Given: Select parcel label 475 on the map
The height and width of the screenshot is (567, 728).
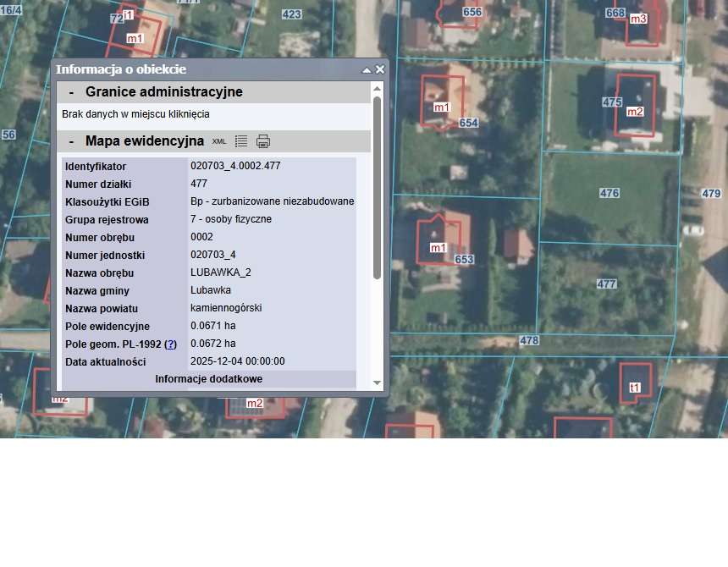Looking at the screenshot, I should pyautogui.click(x=612, y=102).
